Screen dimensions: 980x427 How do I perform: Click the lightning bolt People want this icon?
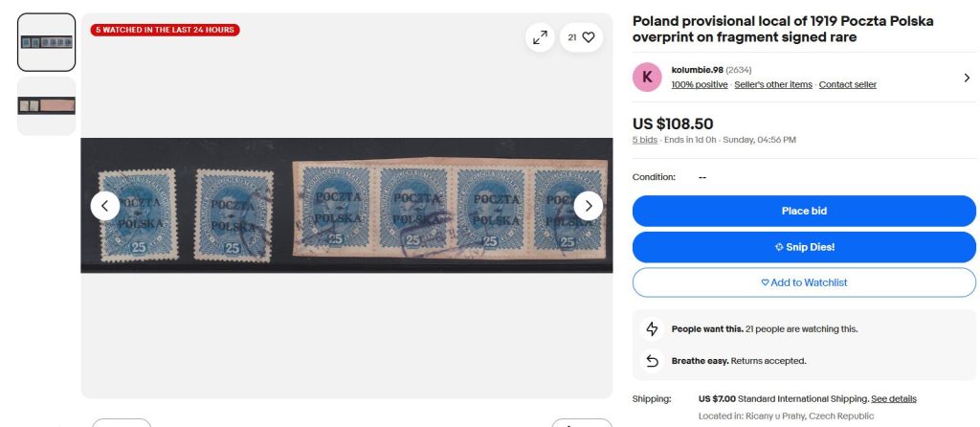[652, 328]
